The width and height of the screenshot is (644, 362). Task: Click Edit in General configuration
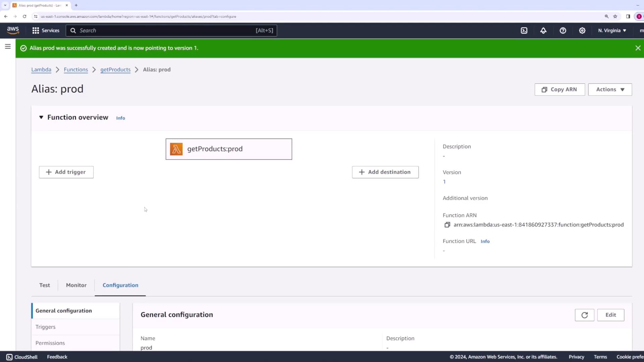point(610,315)
